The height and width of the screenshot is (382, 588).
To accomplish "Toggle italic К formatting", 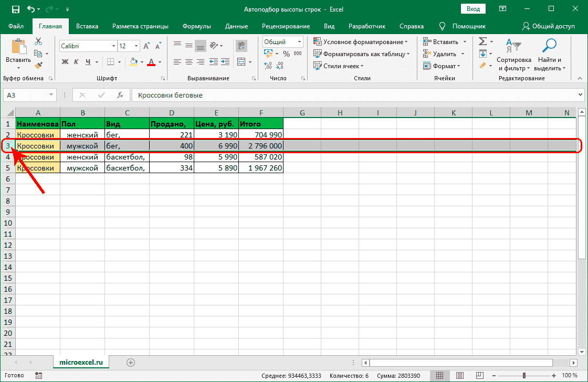I will (x=77, y=62).
